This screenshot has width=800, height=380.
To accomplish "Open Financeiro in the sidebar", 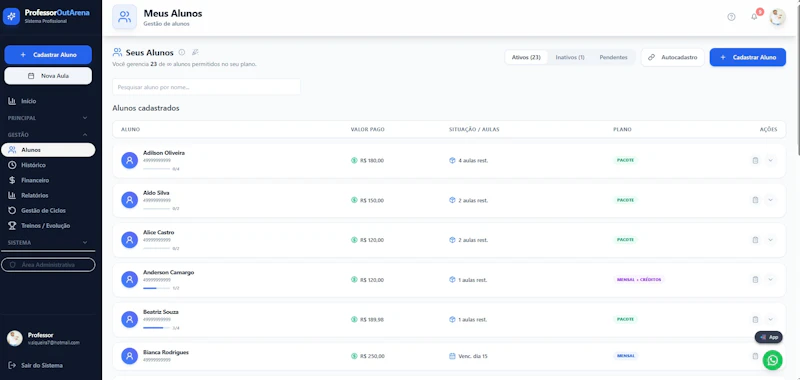I will [48, 180].
